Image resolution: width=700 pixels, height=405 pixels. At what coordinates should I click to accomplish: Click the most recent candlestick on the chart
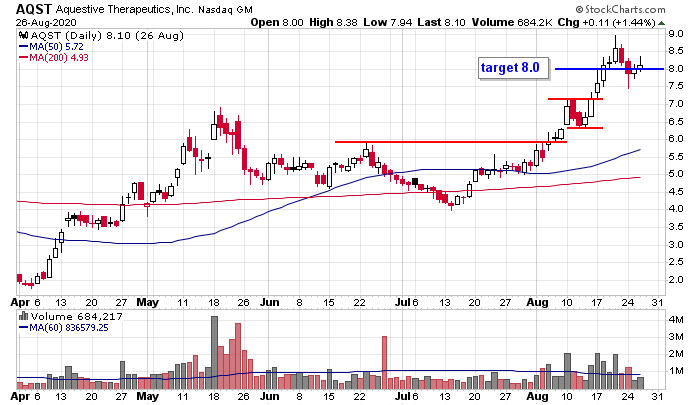[x=640, y=64]
